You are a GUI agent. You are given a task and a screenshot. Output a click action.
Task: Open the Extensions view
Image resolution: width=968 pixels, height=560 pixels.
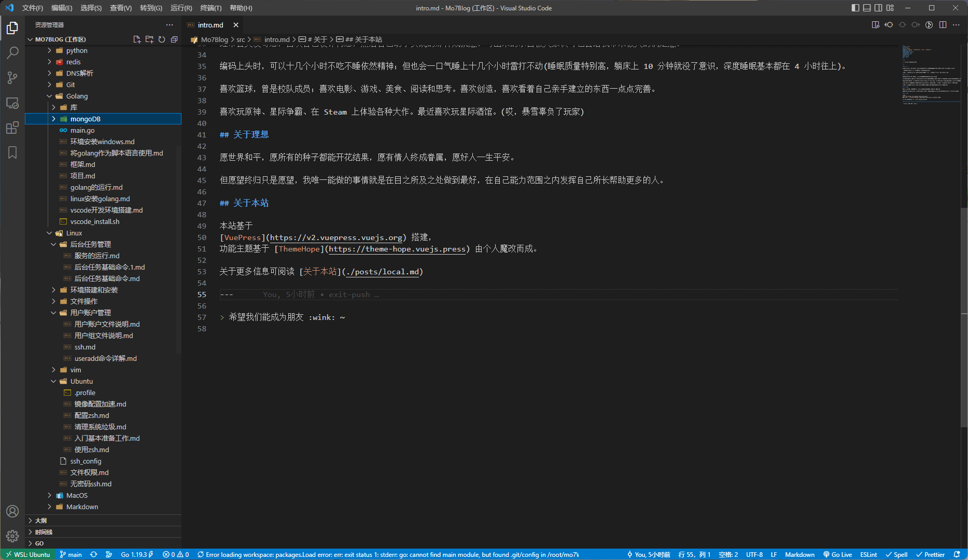pos(12,128)
